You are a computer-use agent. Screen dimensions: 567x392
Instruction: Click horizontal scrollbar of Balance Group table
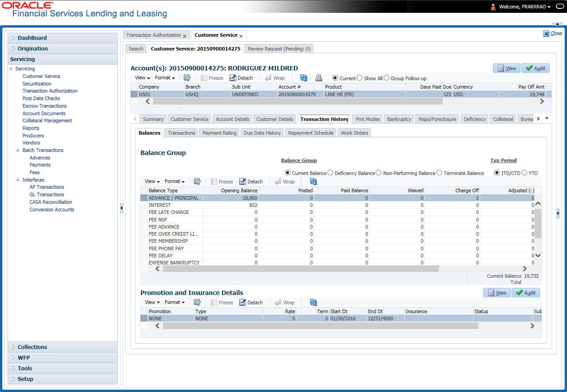300,269
